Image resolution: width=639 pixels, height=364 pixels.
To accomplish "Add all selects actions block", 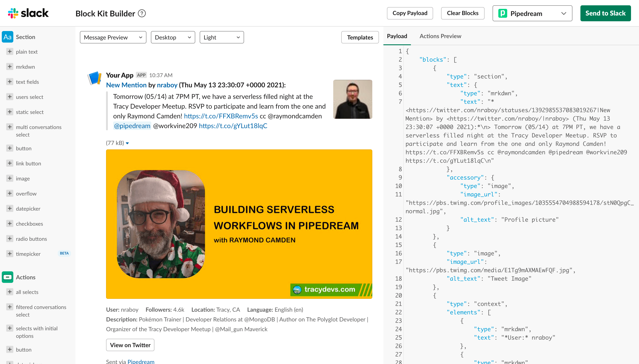I will click(x=10, y=292).
